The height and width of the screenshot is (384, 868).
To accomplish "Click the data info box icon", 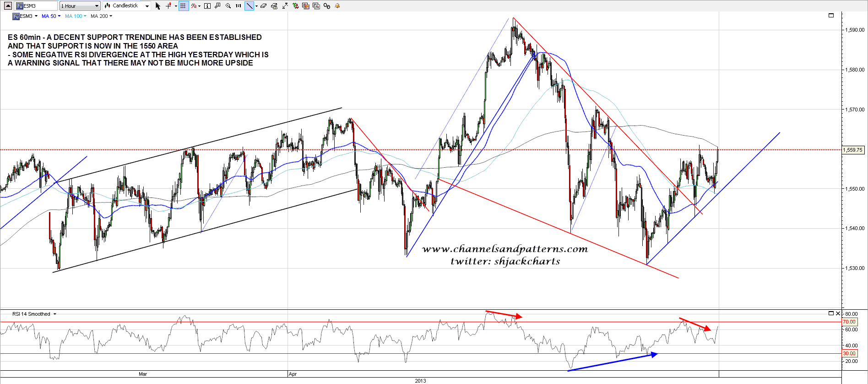I will point(207,6).
